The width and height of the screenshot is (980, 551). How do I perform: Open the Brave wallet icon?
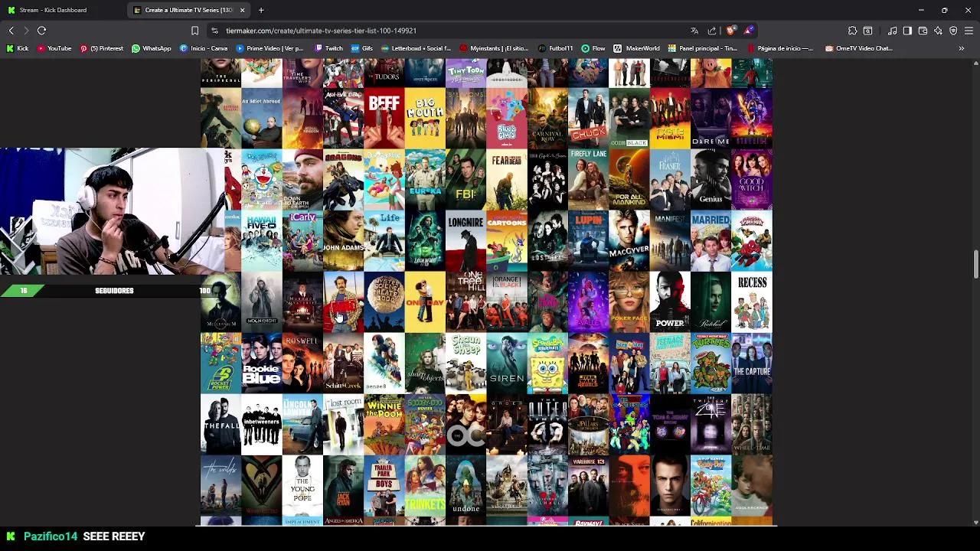click(923, 31)
